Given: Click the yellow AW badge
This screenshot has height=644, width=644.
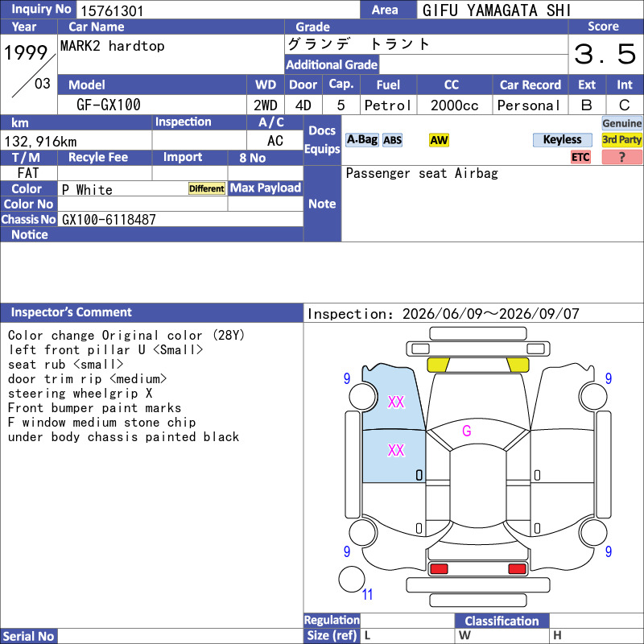Looking at the screenshot, I should pyautogui.click(x=439, y=140).
